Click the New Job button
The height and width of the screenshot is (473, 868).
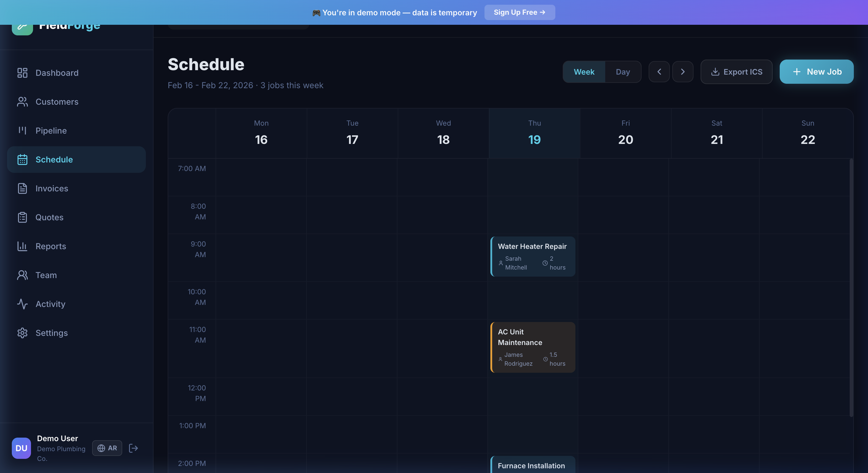tap(817, 71)
